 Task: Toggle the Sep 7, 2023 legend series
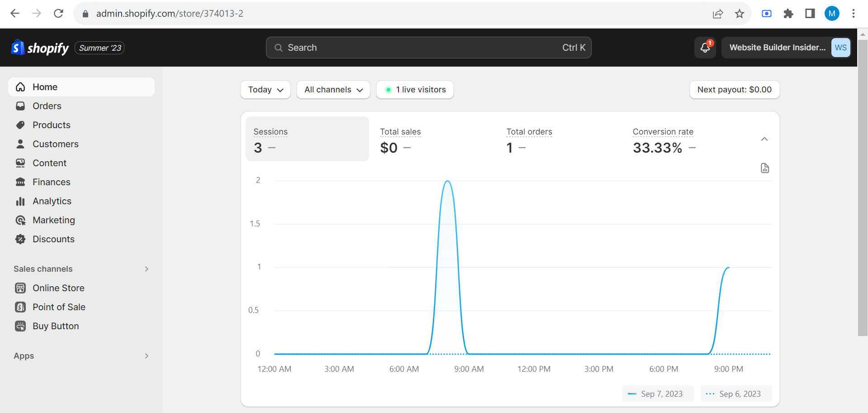pyautogui.click(x=657, y=394)
